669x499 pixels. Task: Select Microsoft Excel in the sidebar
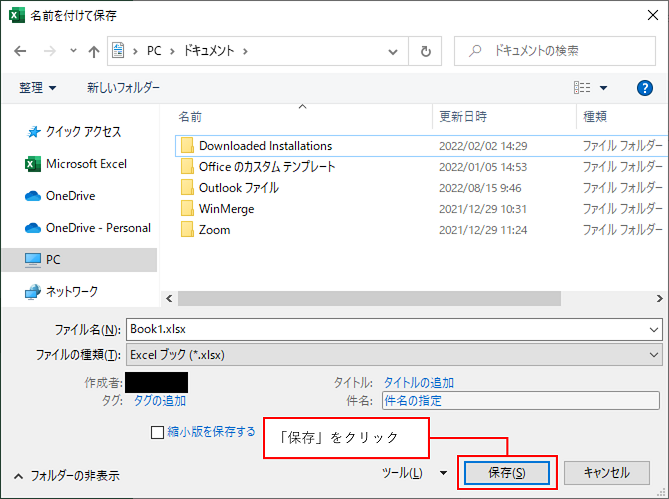[x=76, y=164]
